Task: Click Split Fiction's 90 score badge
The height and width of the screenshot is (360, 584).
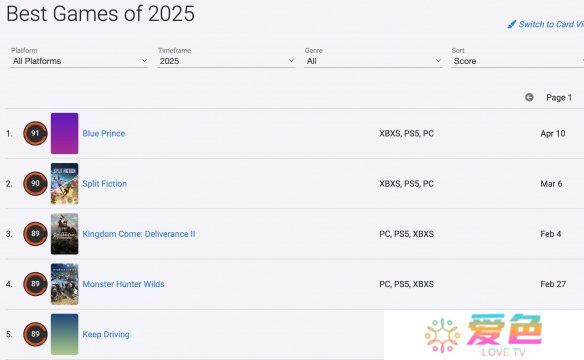Action: pyautogui.click(x=35, y=184)
